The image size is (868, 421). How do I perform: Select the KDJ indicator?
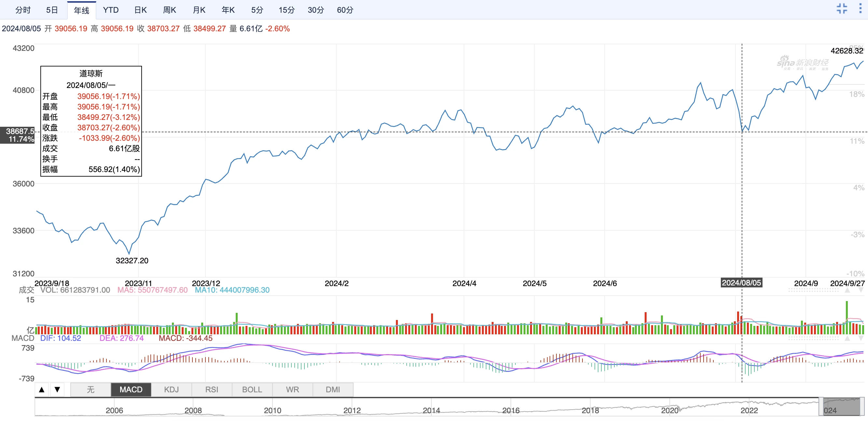[x=171, y=390]
